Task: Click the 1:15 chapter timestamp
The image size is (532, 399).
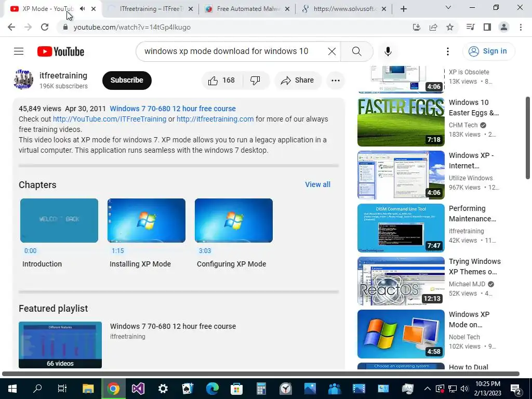Action: (118, 251)
